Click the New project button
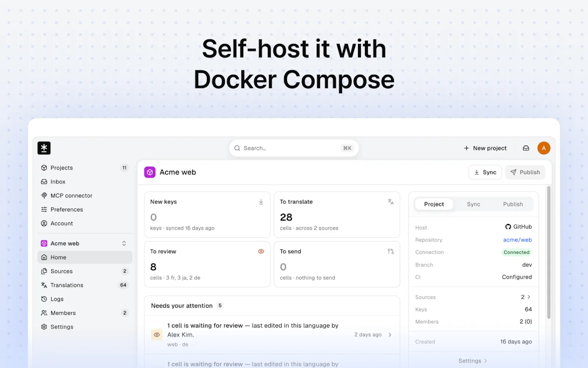Screen dimensions: 588x368 [485, 148]
